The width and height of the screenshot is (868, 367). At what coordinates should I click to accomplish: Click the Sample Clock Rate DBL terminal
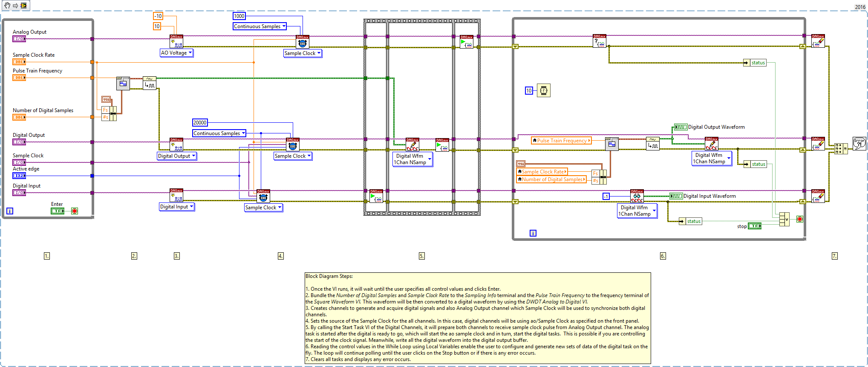19,62
